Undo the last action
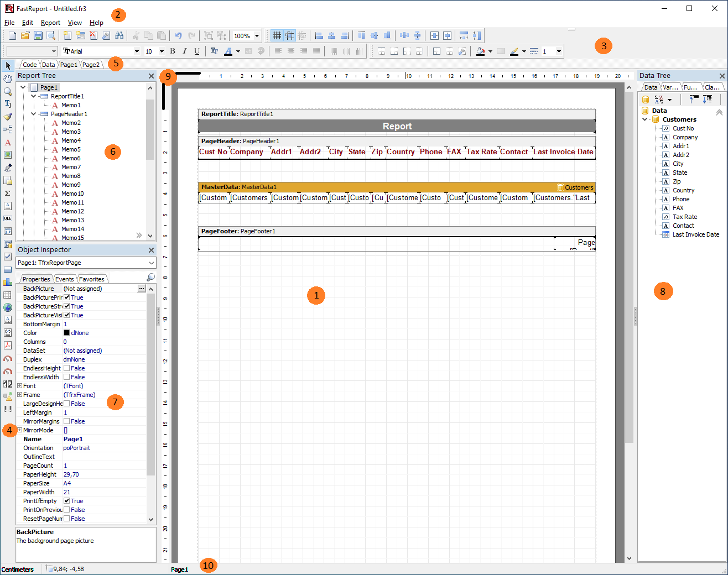728x575 pixels. (x=178, y=36)
